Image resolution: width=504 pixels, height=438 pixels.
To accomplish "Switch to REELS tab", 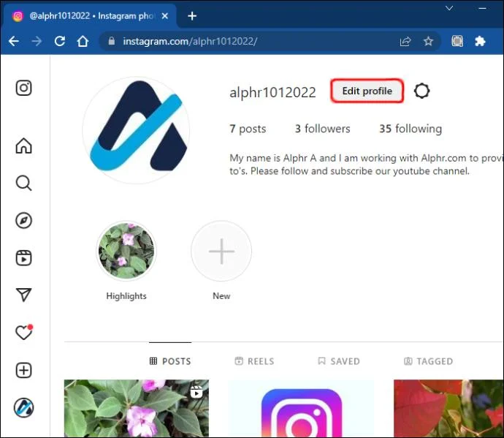I will (254, 361).
